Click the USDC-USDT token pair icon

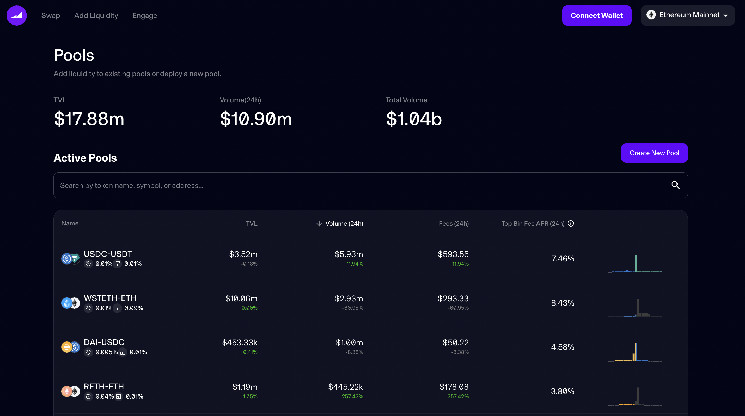click(x=69, y=259)
